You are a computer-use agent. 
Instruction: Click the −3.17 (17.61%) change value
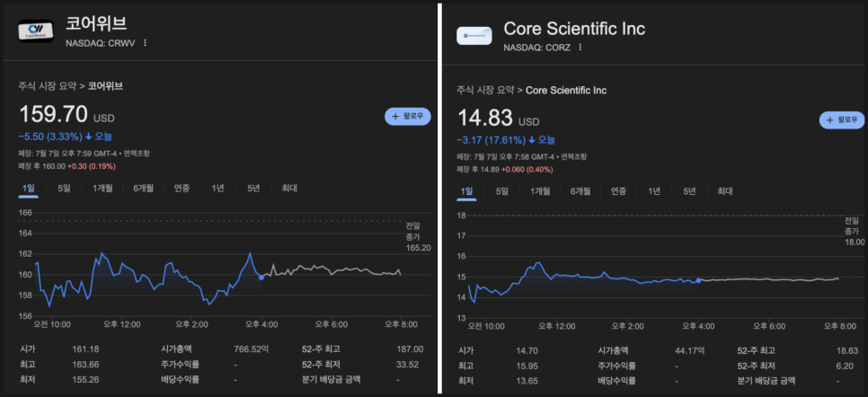pyautogui.click(x=492, y=139)
